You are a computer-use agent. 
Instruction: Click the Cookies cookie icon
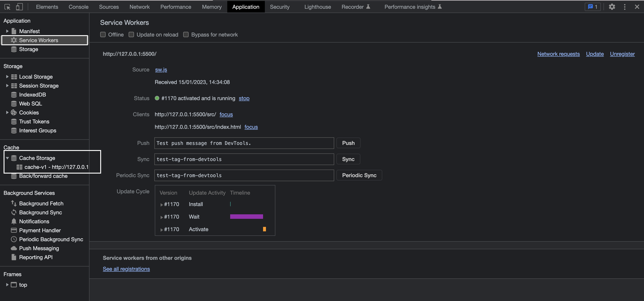click(14, 113)
